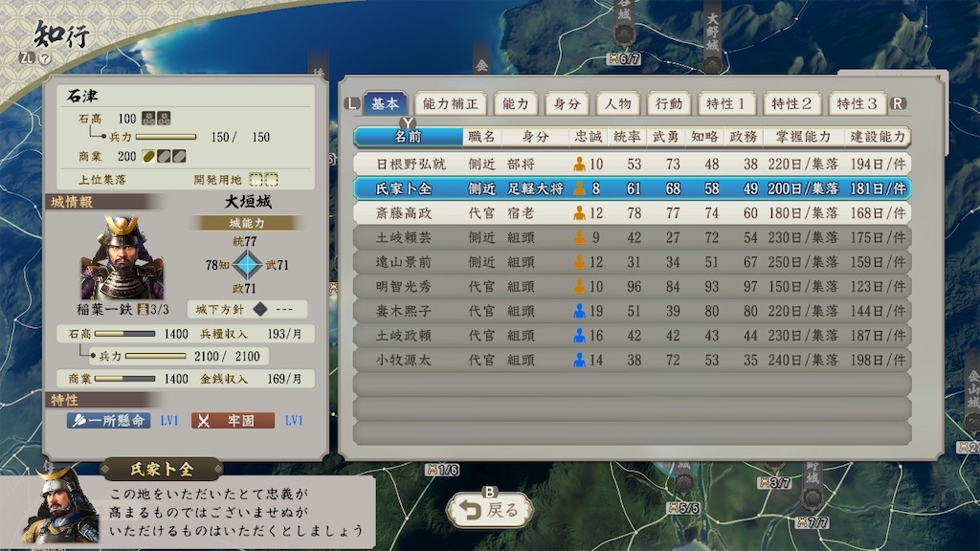
Task: Click loyalty icon in 日根野弘就 row
Action: tap(579, 164)
